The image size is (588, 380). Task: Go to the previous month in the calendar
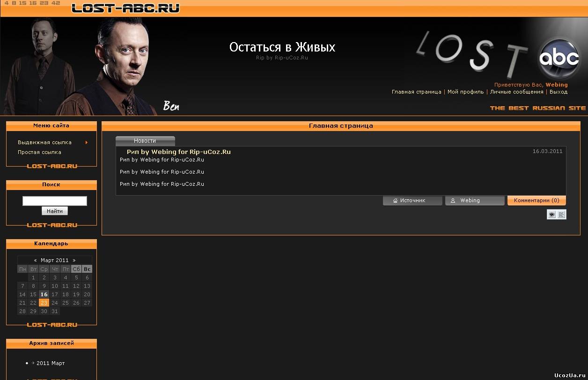click(36, 260)
